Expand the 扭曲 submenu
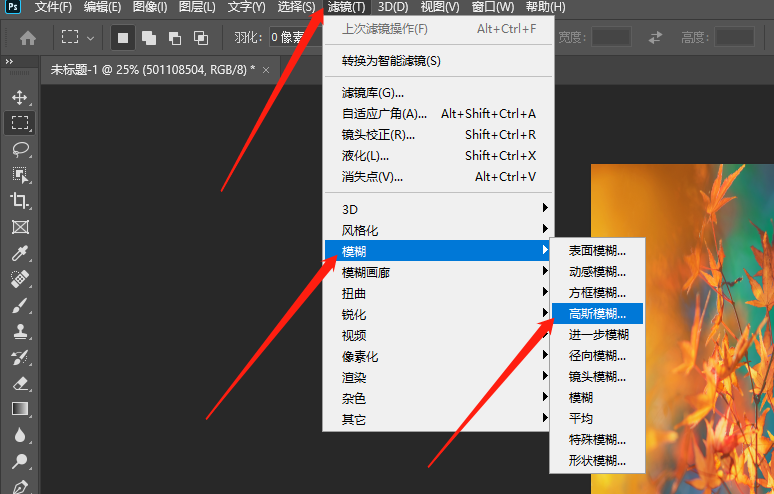The height and width of the screenshot is (494, 774). click(436, 294)
